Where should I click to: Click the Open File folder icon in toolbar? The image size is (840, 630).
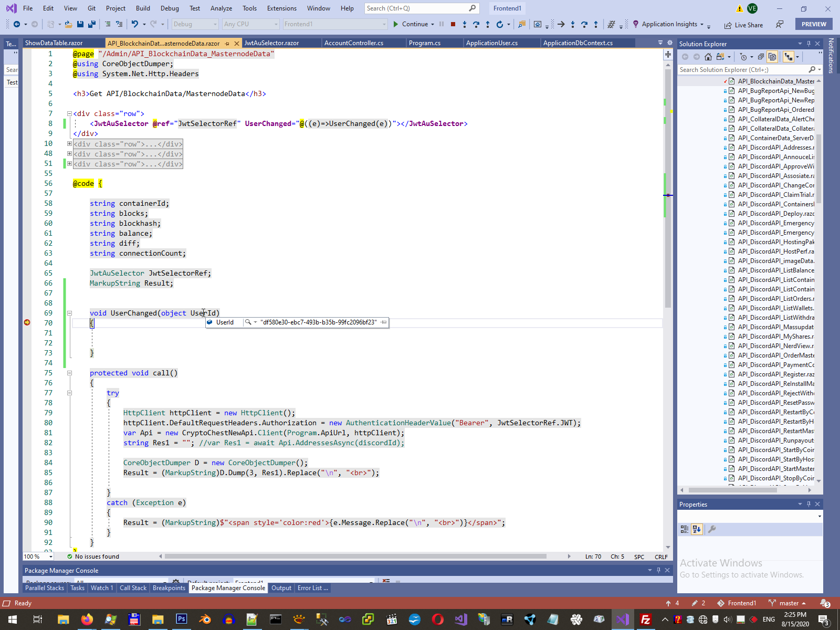click(69, 24)
